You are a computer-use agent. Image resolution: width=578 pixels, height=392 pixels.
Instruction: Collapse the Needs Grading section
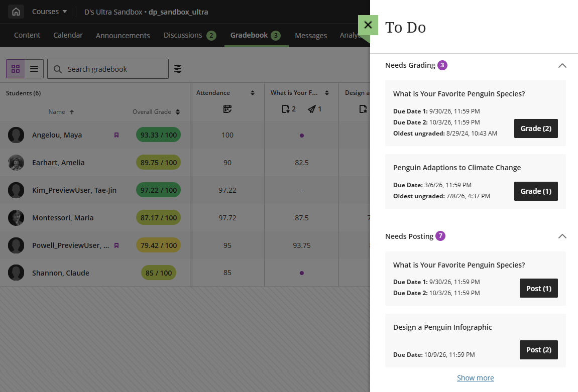coord(562,66)
